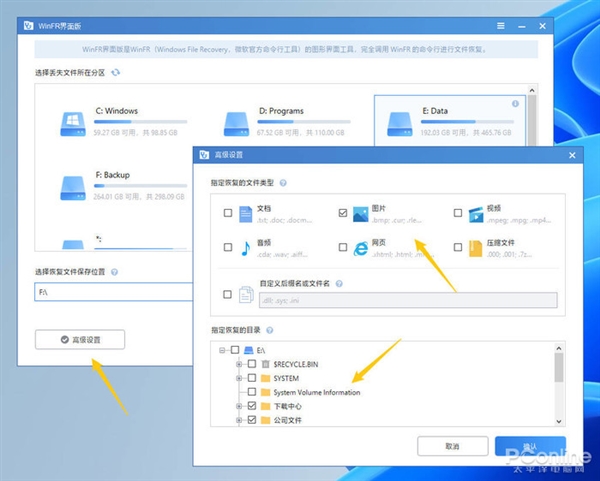The height and width of the screenshot is (481, 600).
Task: Click help icon beside 指定恢复的文件类型
Action: tap(283, 183)
